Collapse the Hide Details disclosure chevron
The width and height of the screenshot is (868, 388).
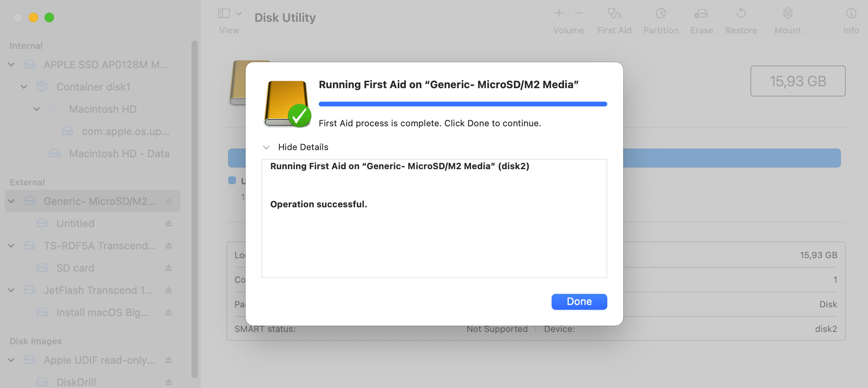point(266,147)
